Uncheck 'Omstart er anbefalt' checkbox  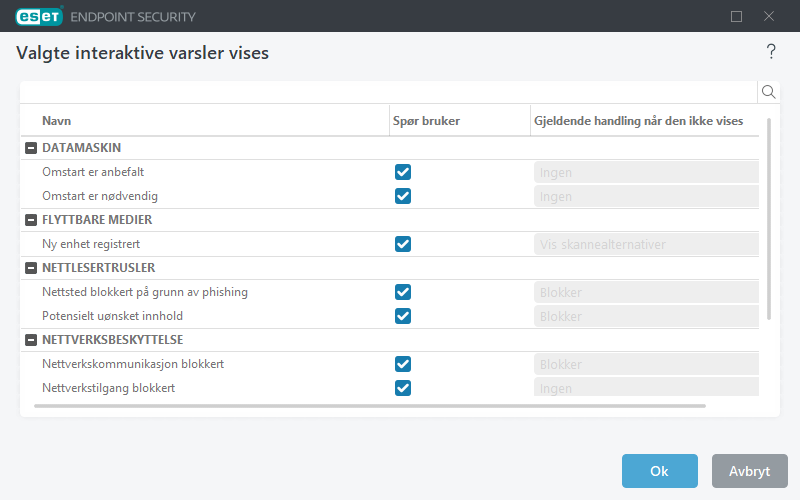[403, 172]
